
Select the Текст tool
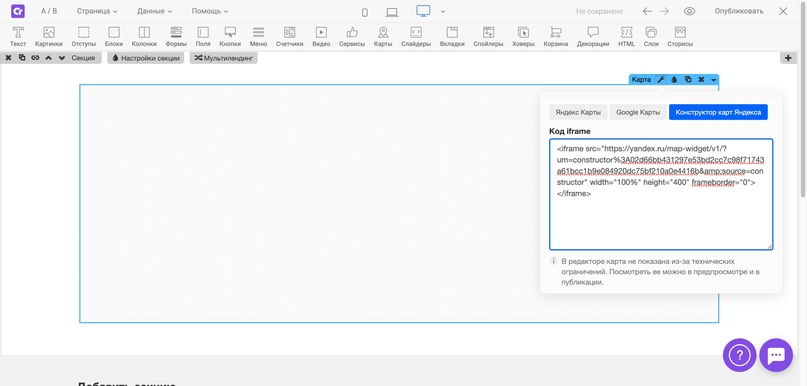[18, 37]
